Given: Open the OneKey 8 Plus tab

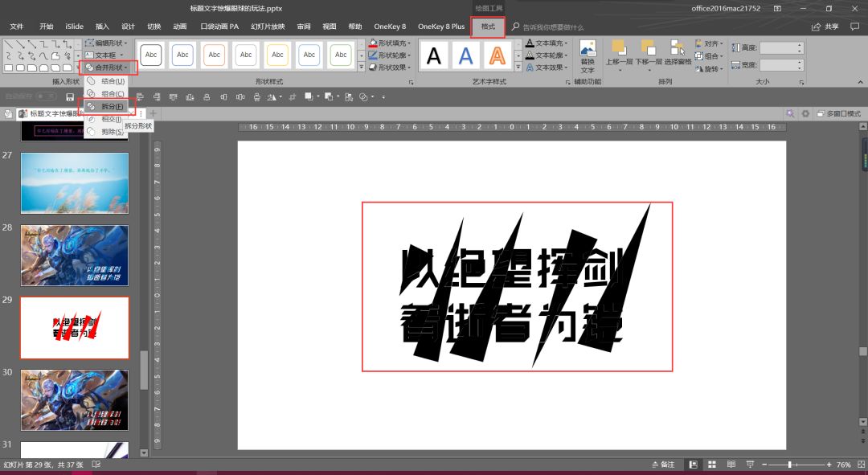Looking at the screenshot, I should coord(441,27).
